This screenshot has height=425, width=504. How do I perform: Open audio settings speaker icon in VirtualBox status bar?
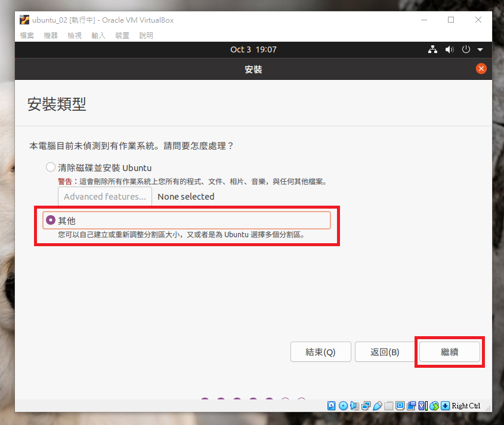(354, 406)
